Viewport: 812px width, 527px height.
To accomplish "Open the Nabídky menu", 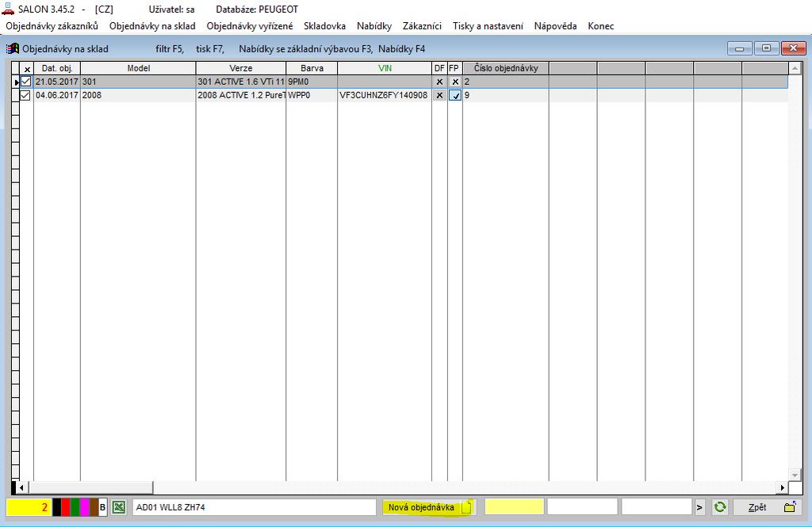I will coord(374,26).
